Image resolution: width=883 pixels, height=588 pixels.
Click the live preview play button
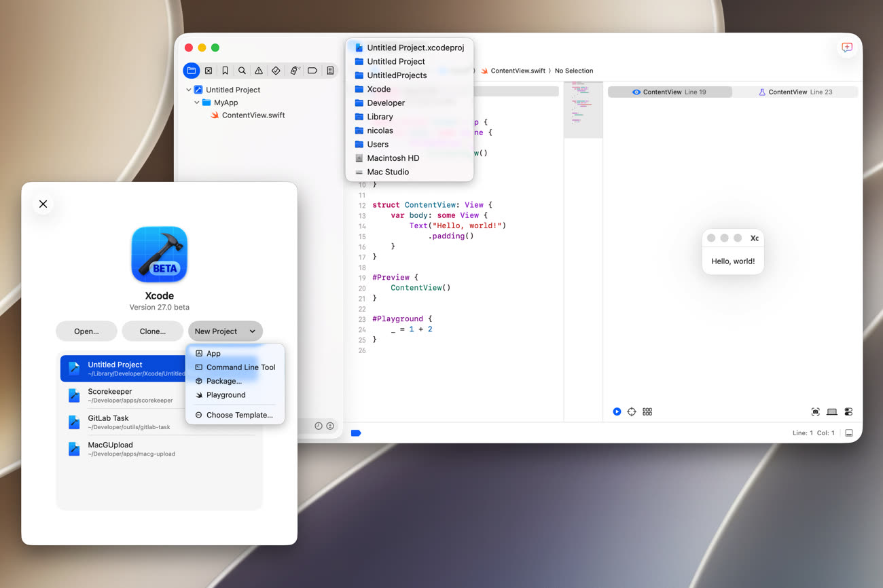[617, 411]
